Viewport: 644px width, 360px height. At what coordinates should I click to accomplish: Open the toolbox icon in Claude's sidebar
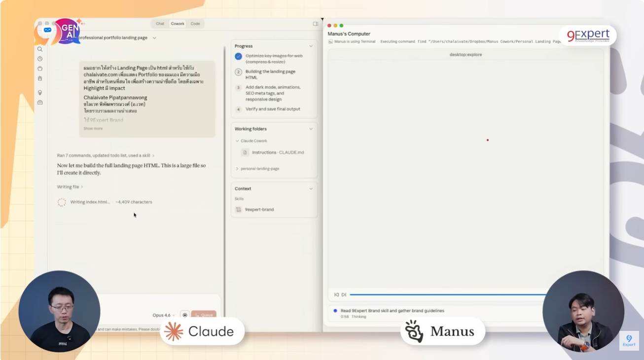click(40, 103)
